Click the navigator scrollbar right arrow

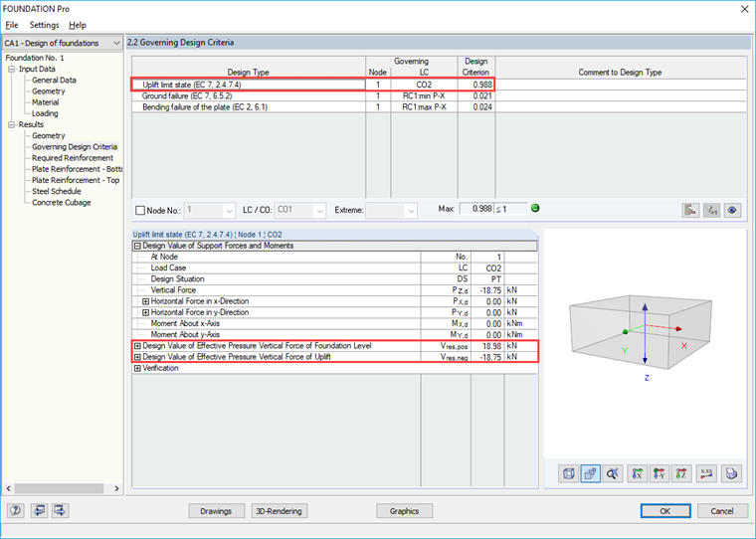(x=116, y=488)
